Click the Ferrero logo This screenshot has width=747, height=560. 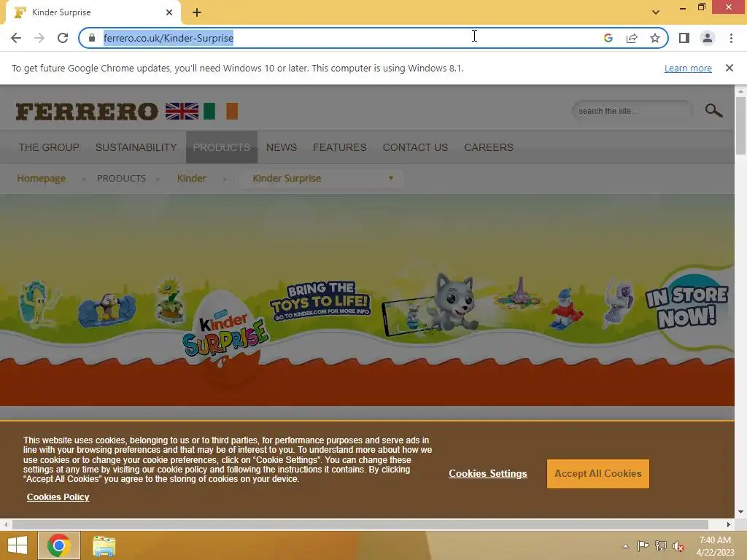(x=87, y=112)
